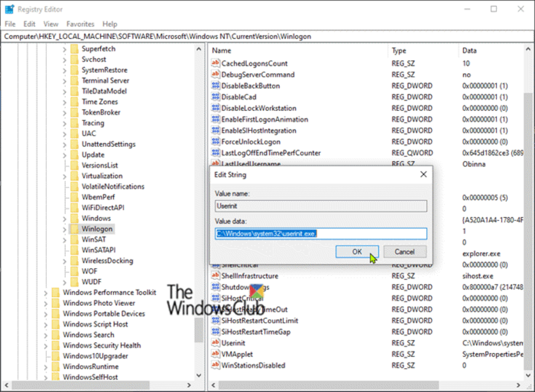Click the Value name field showing Userinit
The width and height of the screenshot is (535, 392).
(x=321, y=206)
